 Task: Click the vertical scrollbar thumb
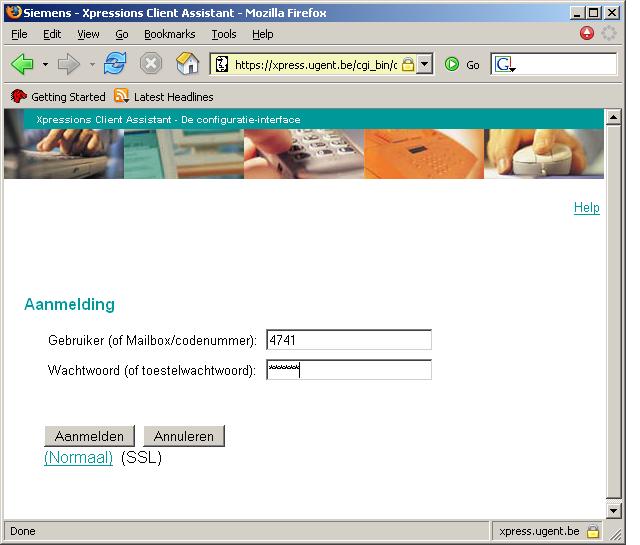pos(613,312)
